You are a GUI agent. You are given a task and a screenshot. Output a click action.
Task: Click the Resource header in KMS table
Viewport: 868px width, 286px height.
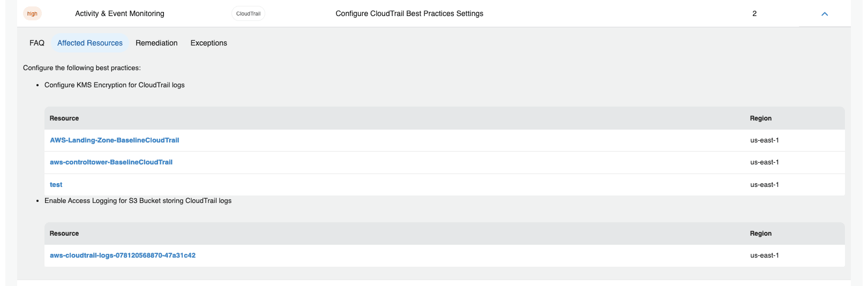tap(64, 118)
